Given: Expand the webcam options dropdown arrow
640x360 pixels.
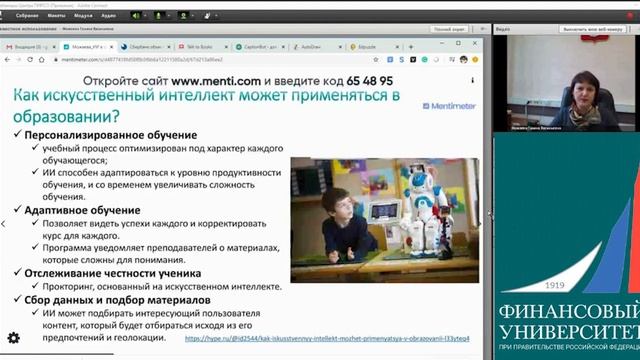Looking at the screenshot, I should [x=193, y=16].
